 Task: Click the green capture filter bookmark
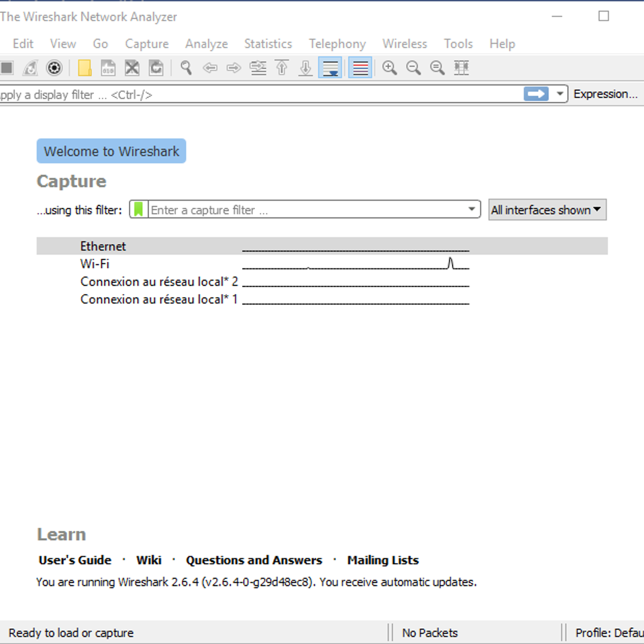click(138, 209)
